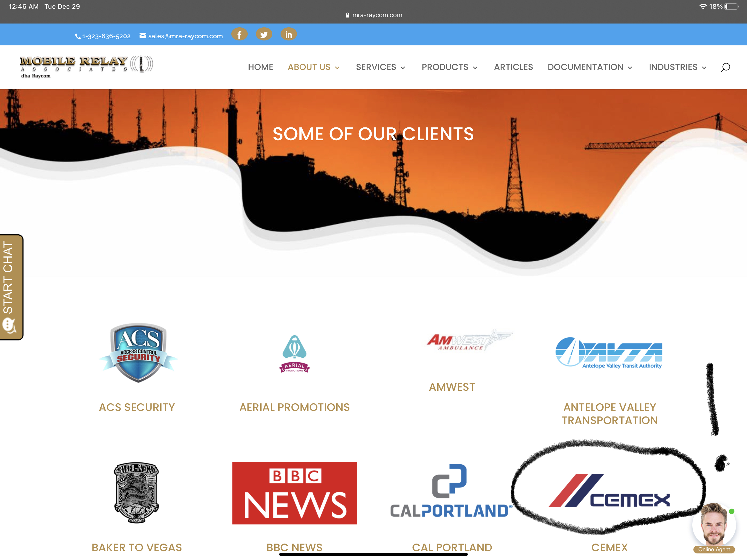The image size is (747, 560).
Task: Click the AVTA transit authority logo
Action: point(609,353)
